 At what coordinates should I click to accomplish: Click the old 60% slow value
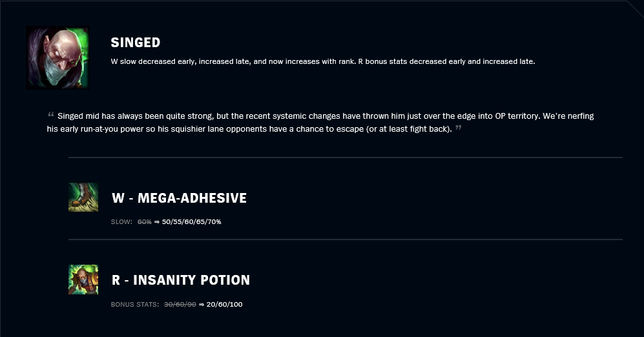145,221
